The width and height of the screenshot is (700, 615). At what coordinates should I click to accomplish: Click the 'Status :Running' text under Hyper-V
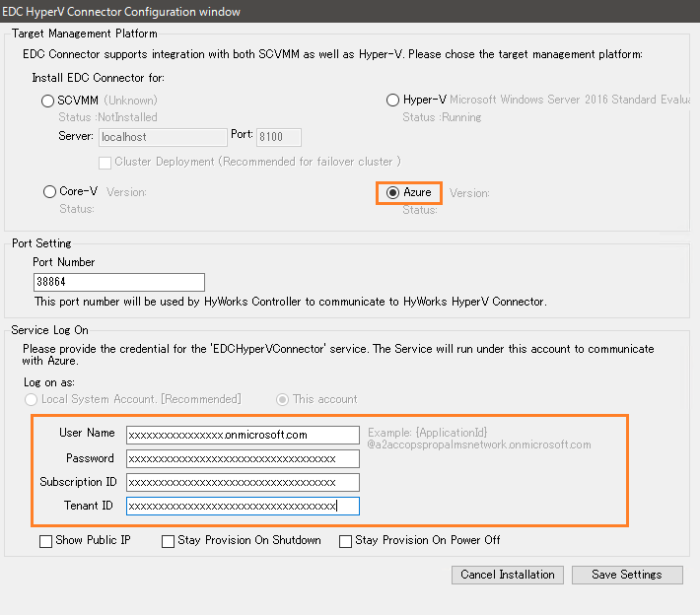(x=442, y=117)
